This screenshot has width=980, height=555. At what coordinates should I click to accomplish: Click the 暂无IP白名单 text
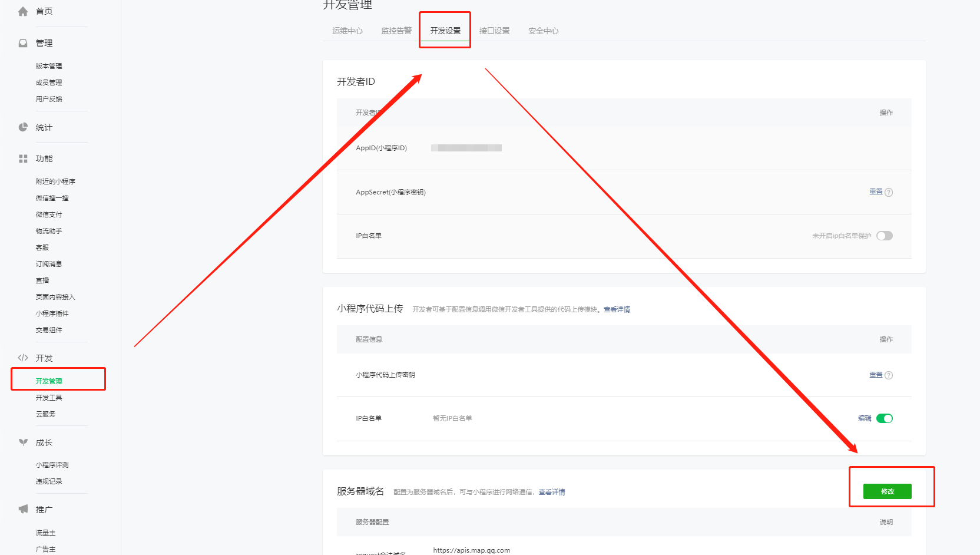pos(452,418)
